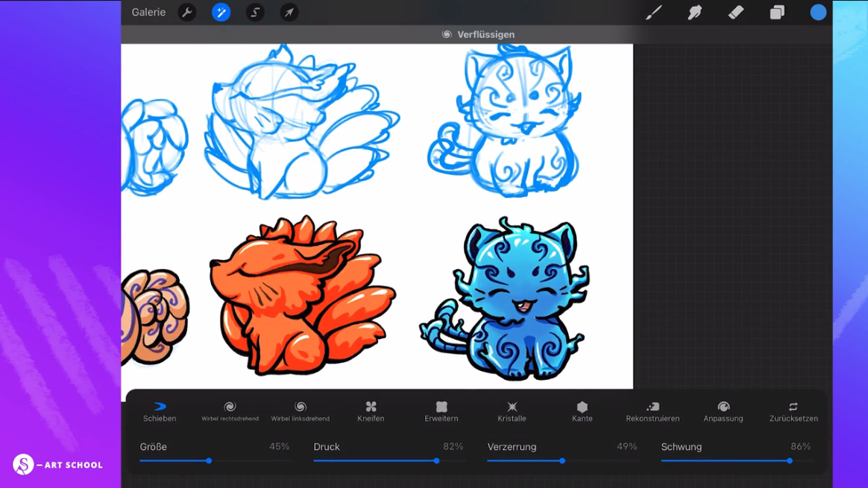868x488 pixels.
Task: Open the Galerie view
Action: click(x=148, y=12)
